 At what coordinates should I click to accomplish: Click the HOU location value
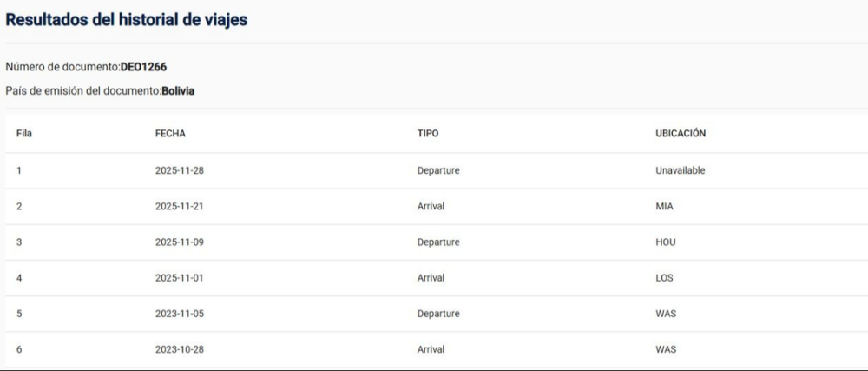666,242
